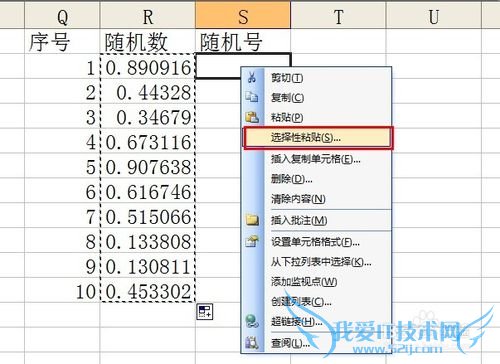The width and height of the screenshot is (500, 364).
Task: Select 插入复制单元格(E)... entry
Action: tap(317, 159)
